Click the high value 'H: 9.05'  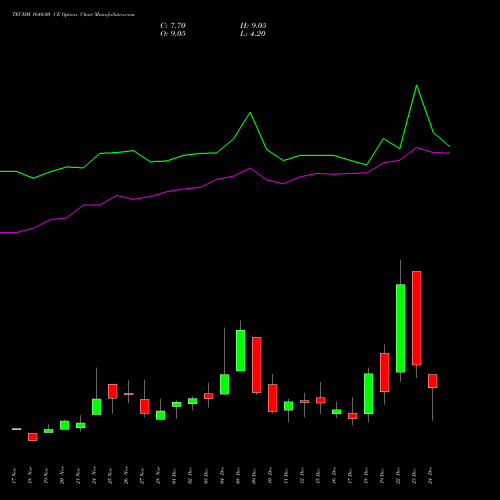(x=253, y=26)
